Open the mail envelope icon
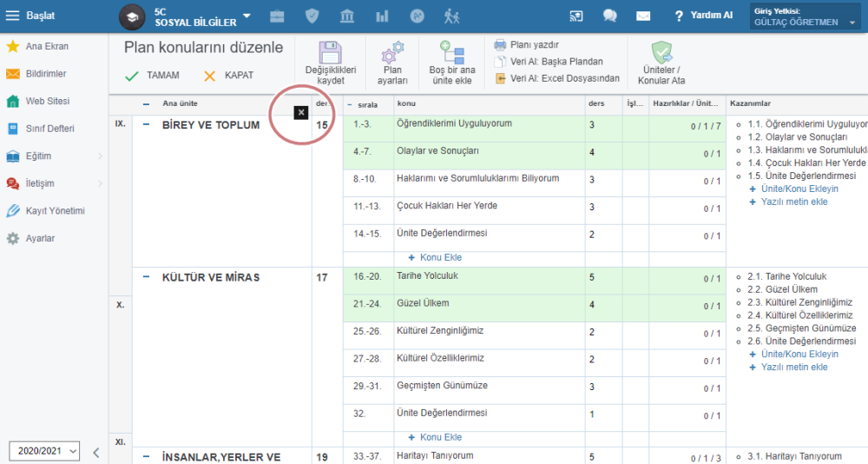 (x=643, y=16)
